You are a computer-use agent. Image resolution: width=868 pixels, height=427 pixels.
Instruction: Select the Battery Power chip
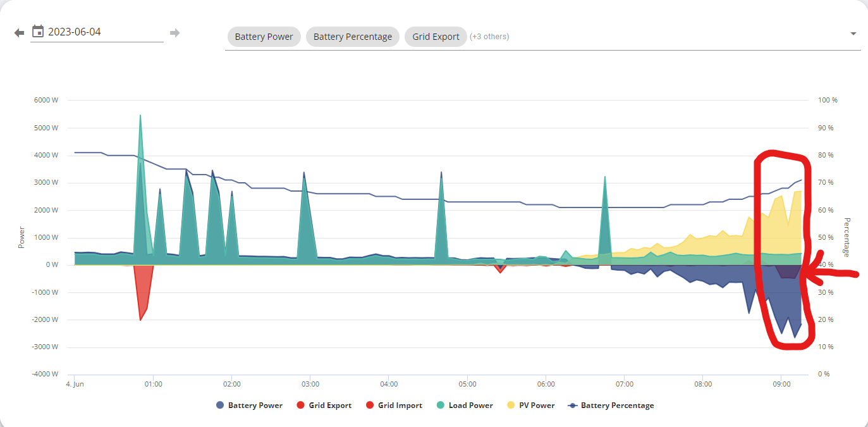pos(264,37)
